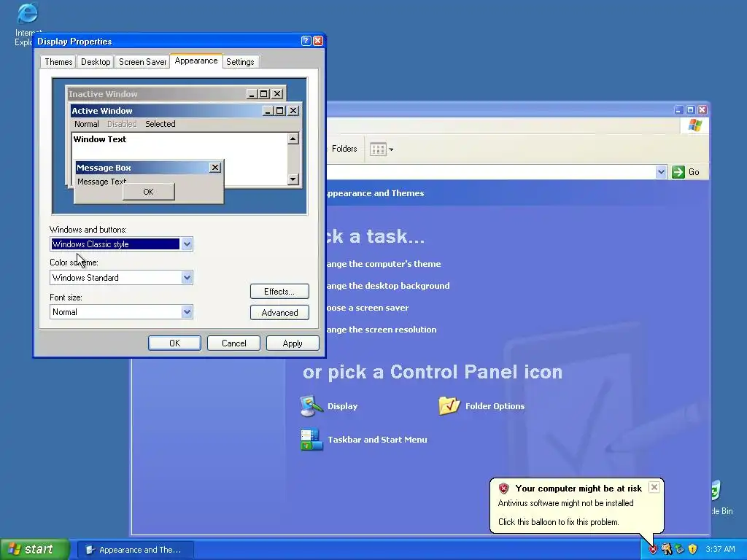Click the choose a screen saver link
Viewport: 747px width, 560px height.
(368, 308)
